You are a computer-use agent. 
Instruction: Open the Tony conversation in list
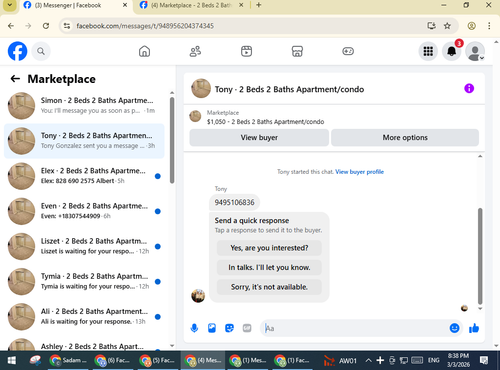coord(84,141)
